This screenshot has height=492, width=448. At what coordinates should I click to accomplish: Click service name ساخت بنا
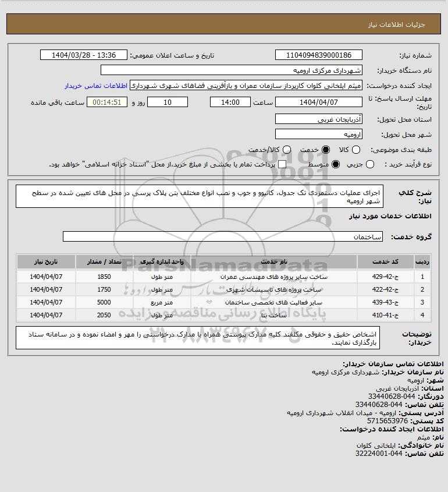point(273,315)
